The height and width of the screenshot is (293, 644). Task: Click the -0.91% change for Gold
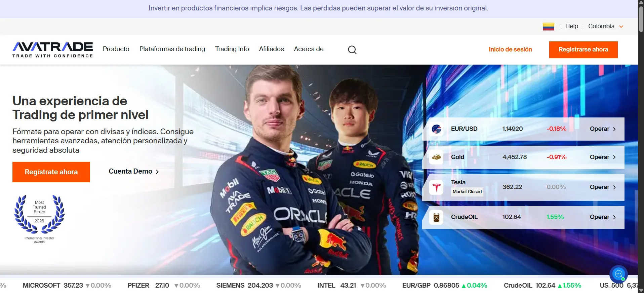click(x=556, y=157)
